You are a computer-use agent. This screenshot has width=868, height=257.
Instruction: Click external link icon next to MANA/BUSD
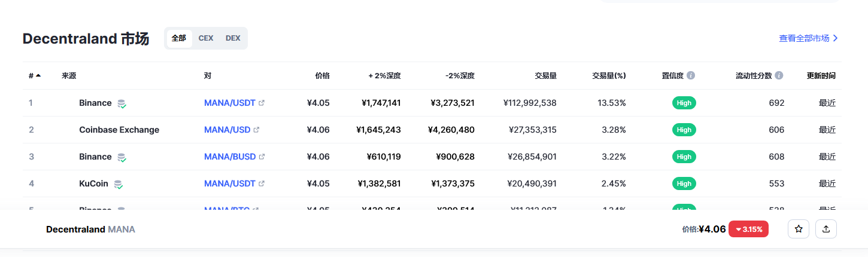[262, 157]
